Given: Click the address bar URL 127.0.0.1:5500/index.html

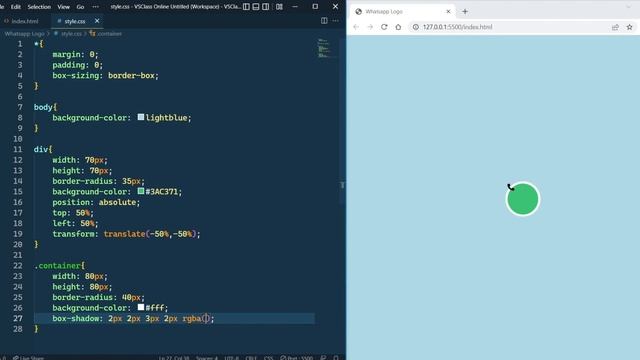Looking at the screenshot, I should [458, 27].
